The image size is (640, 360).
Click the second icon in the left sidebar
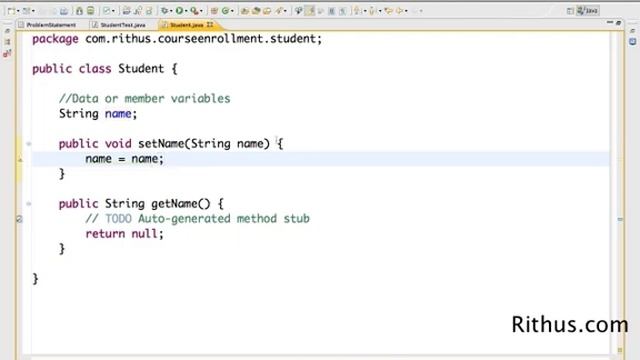[x=7, y=42]
